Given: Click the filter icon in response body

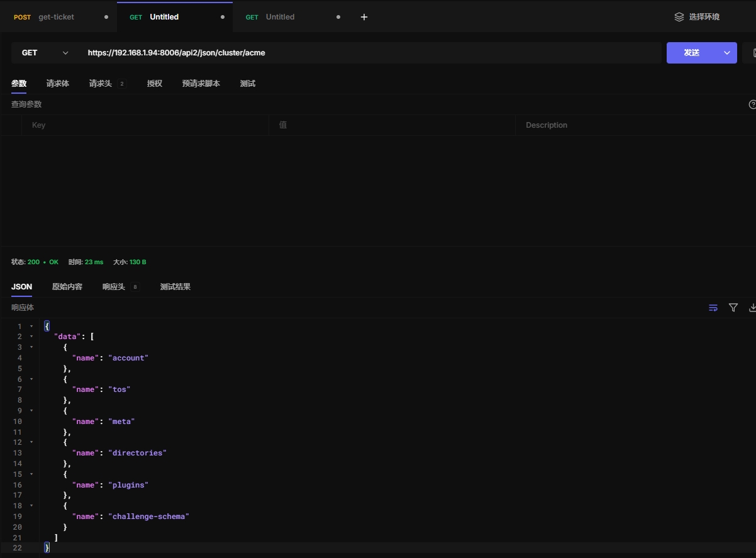Looking at the screenshot, I should pyautogui.click(x=733, y=308).
